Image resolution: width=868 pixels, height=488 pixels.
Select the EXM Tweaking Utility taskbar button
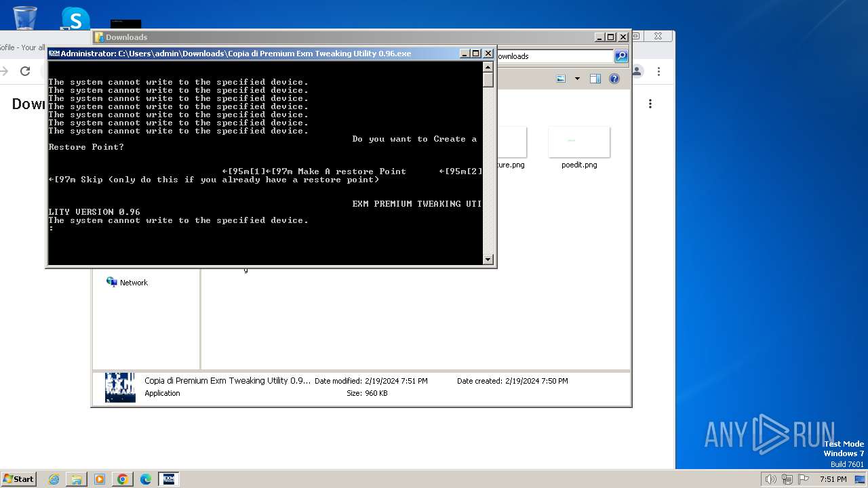[169, 479]
